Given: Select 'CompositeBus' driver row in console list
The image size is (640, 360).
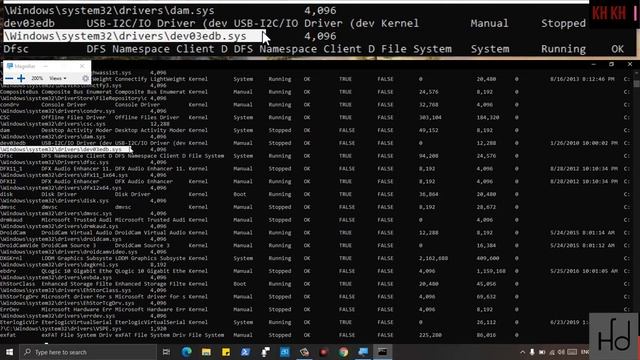Looking at the screenshot, I should click(314, 92).
